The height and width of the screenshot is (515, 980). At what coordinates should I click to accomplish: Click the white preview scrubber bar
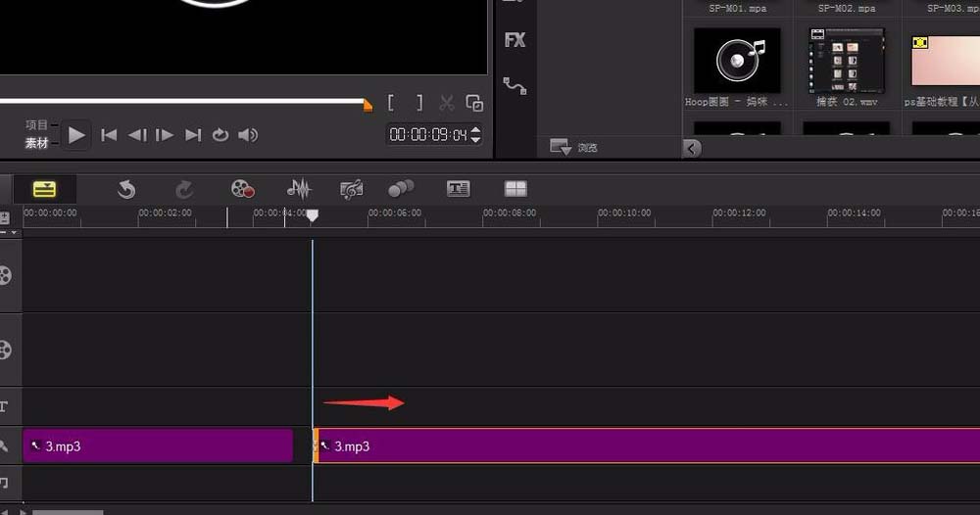pyautogui.click(x=181, y=101)
